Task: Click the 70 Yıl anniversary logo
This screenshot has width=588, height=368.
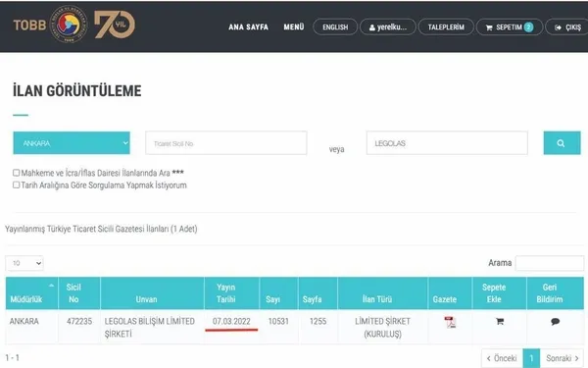Action: 115,24
